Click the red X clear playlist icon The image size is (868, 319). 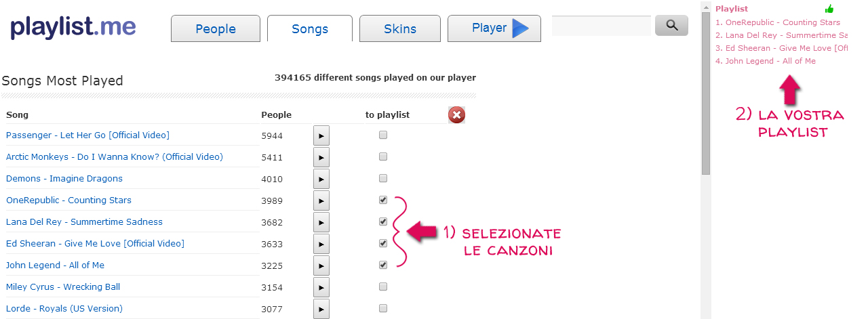coord(456,115)
